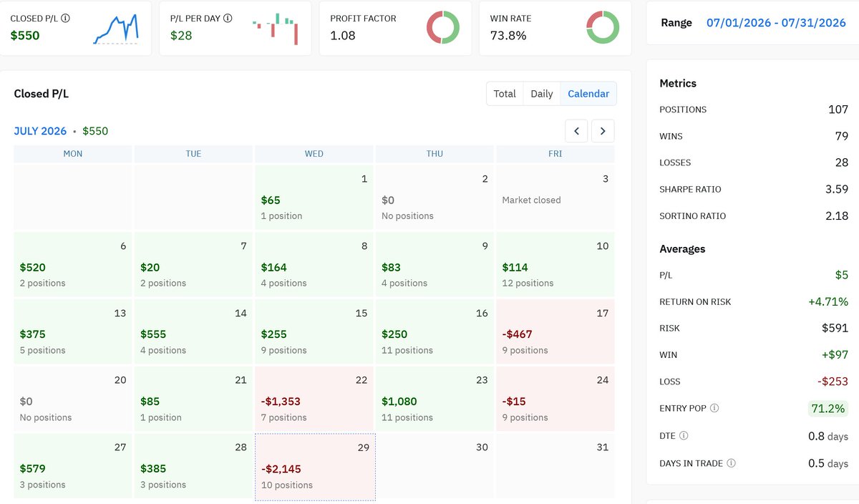Open the Closed P/L line chart thumbnail

click(x=116, y=28)
